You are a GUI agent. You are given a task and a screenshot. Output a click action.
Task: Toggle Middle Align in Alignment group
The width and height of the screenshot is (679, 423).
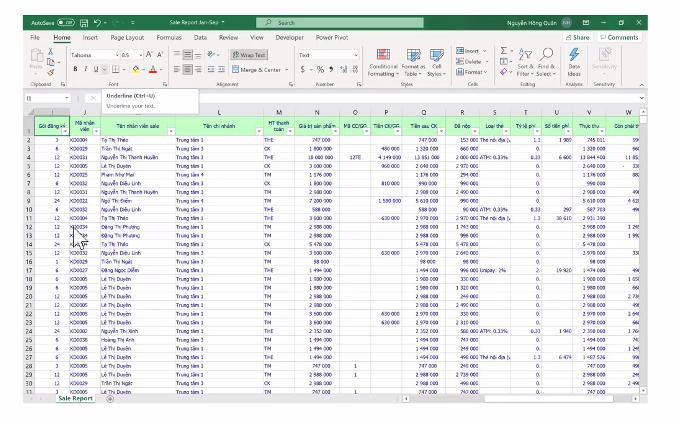tap(188, 55)
